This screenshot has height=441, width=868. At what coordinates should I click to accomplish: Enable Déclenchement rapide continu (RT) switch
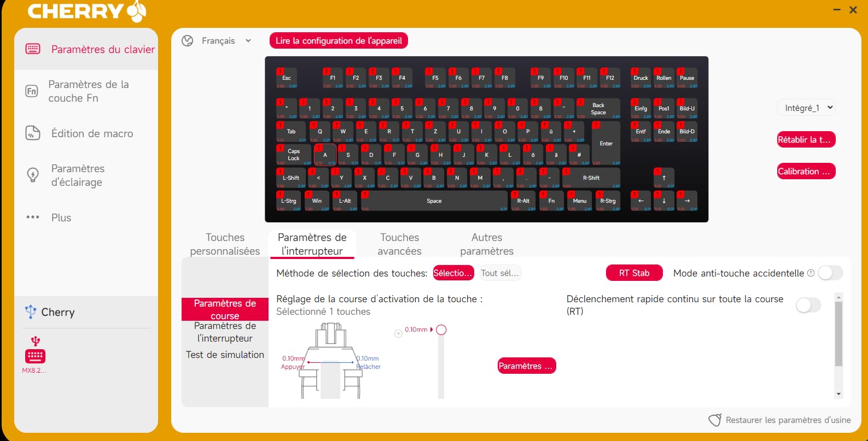click(x=809, y=305)
